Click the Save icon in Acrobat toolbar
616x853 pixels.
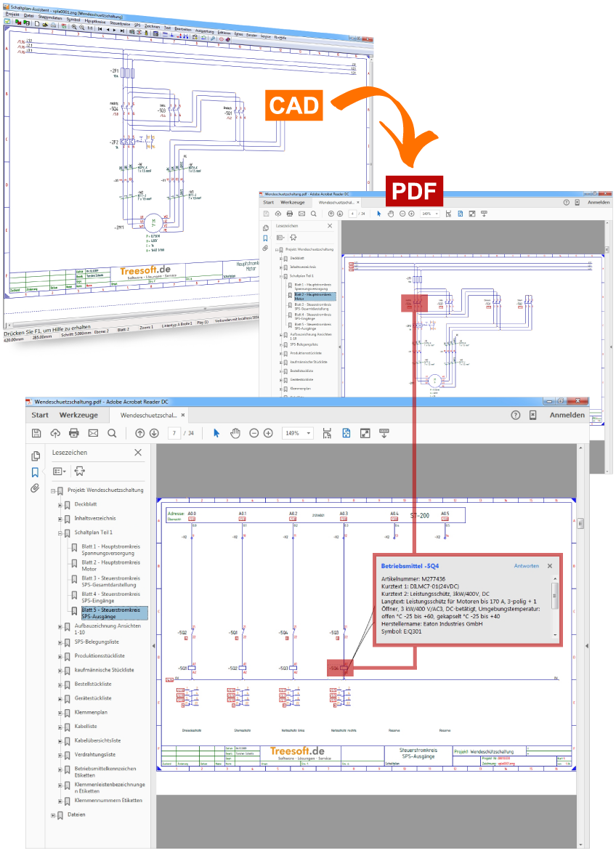(36, 433)
